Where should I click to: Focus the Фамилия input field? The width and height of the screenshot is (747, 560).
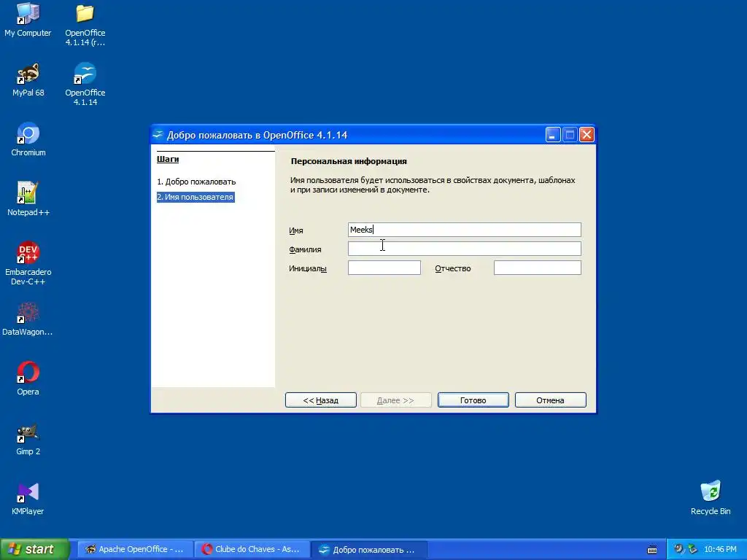coord(465,249)
